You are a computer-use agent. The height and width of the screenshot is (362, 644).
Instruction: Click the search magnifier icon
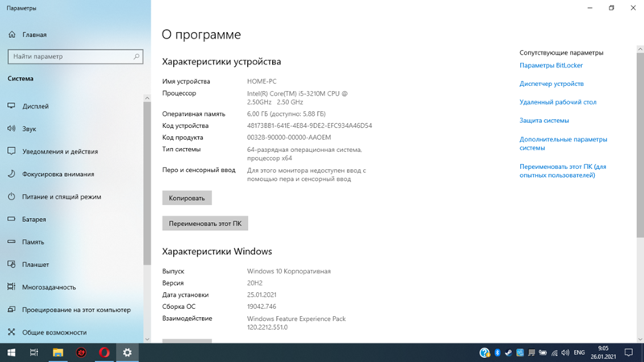tap(136, 56)
